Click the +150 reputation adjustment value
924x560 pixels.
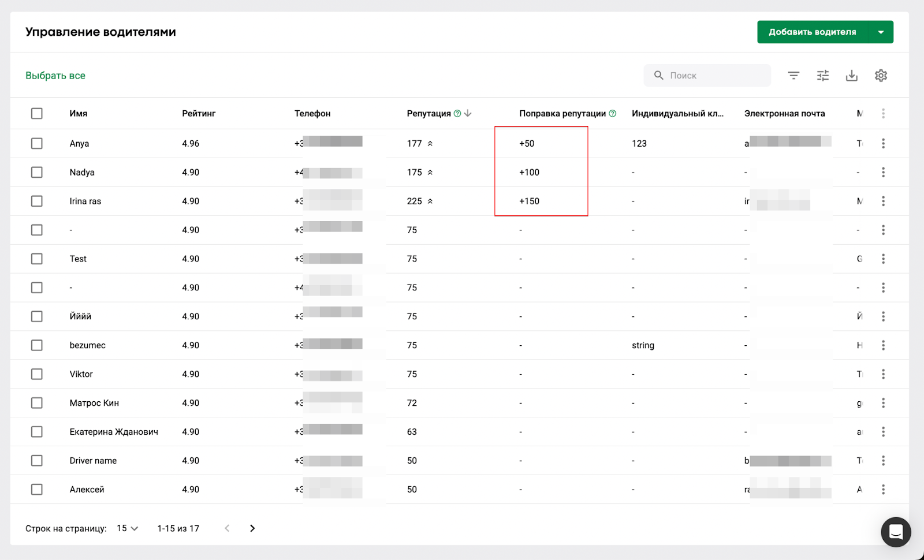point(529,201)
